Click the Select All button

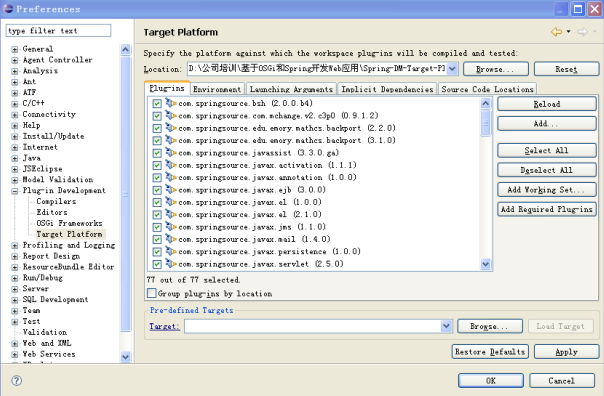pyautogui.click(x=547, y=150)
